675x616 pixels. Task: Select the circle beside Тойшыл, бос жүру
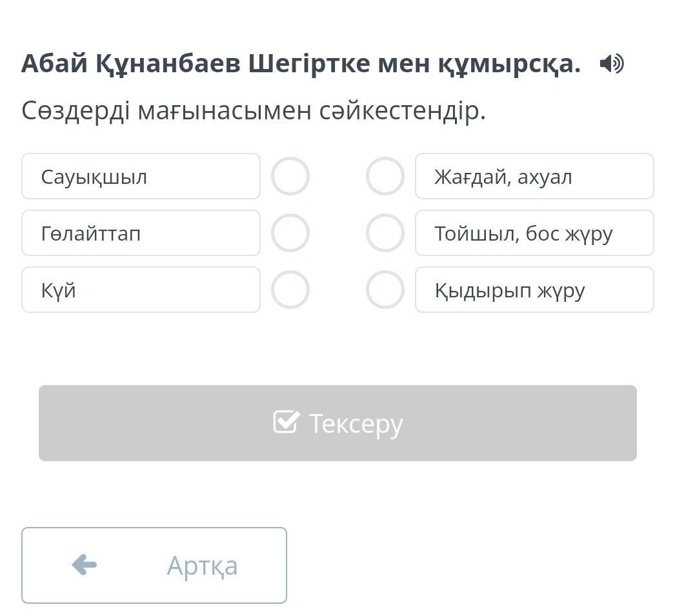point(385,233)
